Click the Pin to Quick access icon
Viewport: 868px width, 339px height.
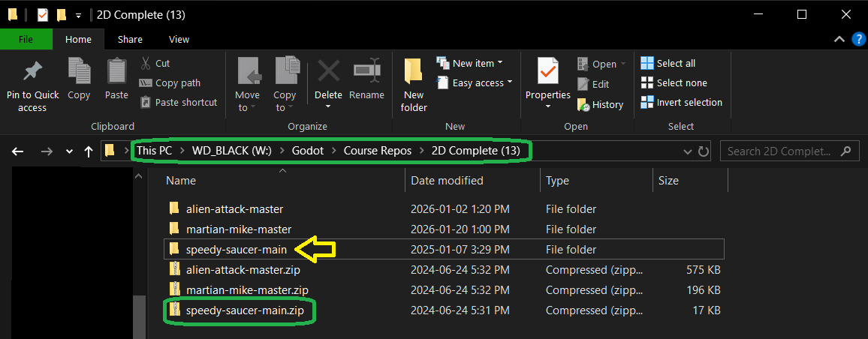coord(32,72)
